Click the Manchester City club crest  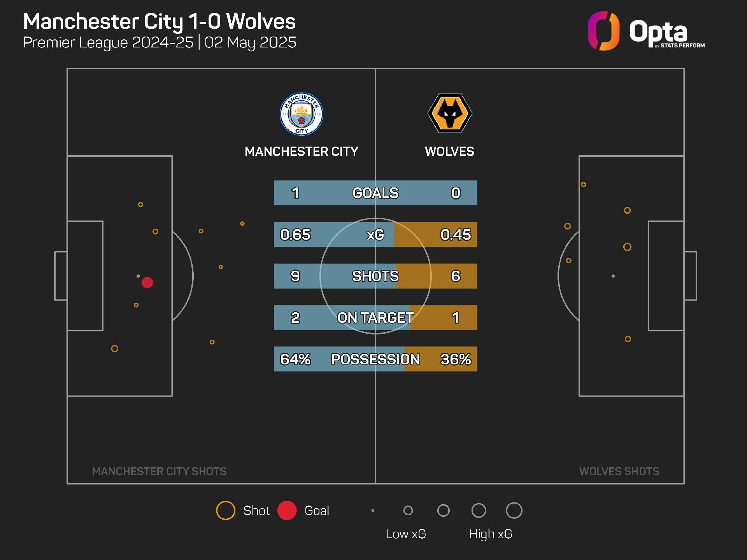[302, 114]
